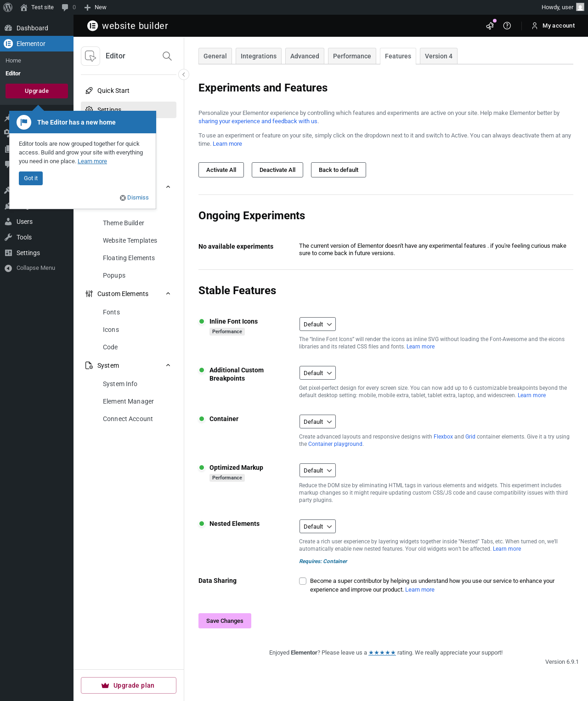Screen dimensions: 588x701
Task: Switch to the Version 4 tab
Action: point(439,56)
